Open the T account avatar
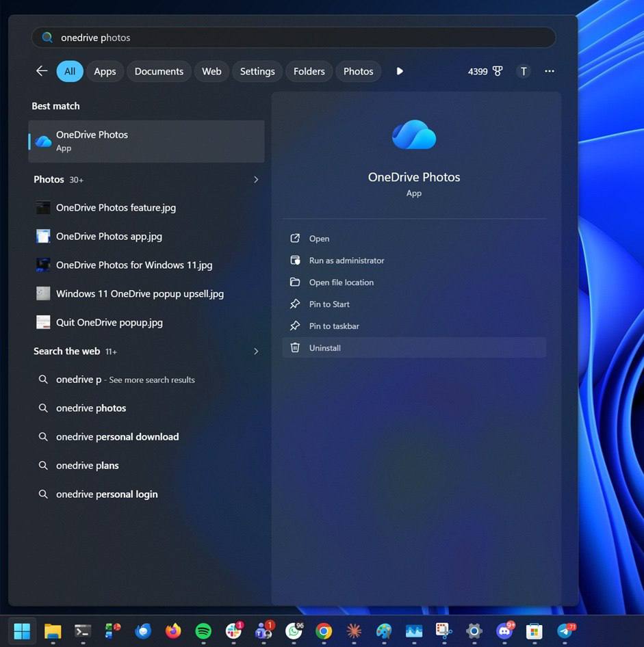Image resolution: width=644 pixels, height=647 pixels. [524, 71]
